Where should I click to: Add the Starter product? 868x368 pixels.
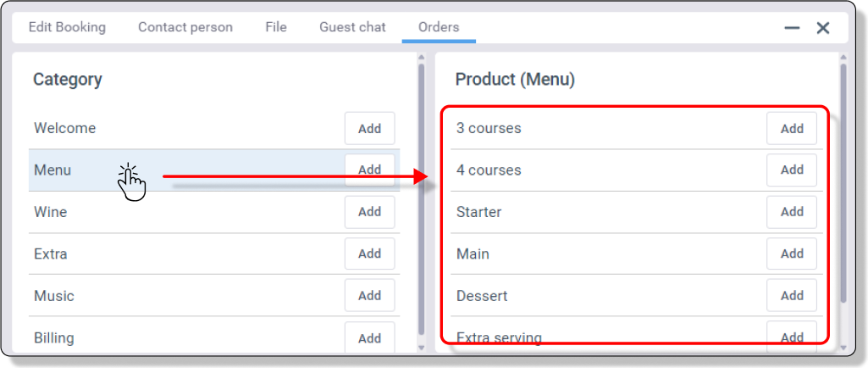792,212
